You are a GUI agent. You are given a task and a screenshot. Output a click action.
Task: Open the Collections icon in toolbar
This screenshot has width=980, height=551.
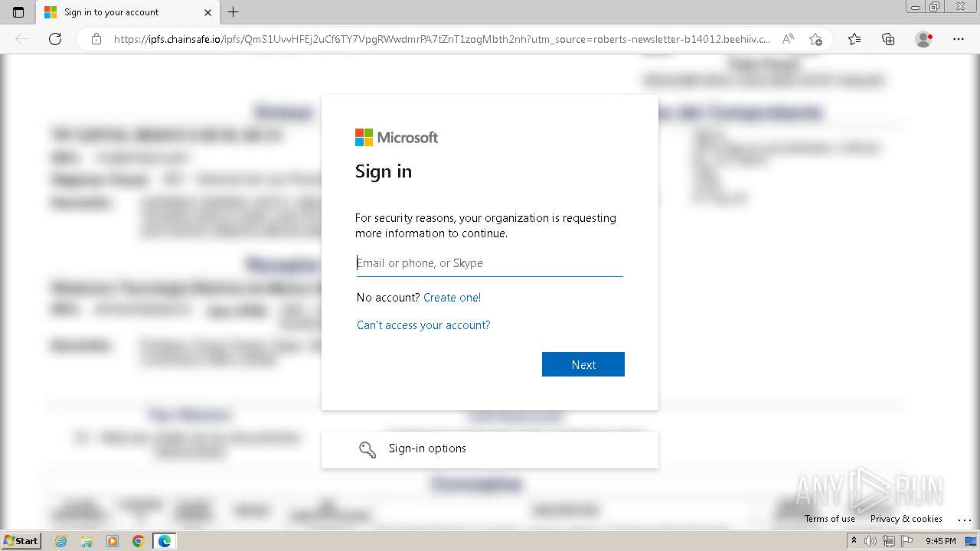point(888,39)
